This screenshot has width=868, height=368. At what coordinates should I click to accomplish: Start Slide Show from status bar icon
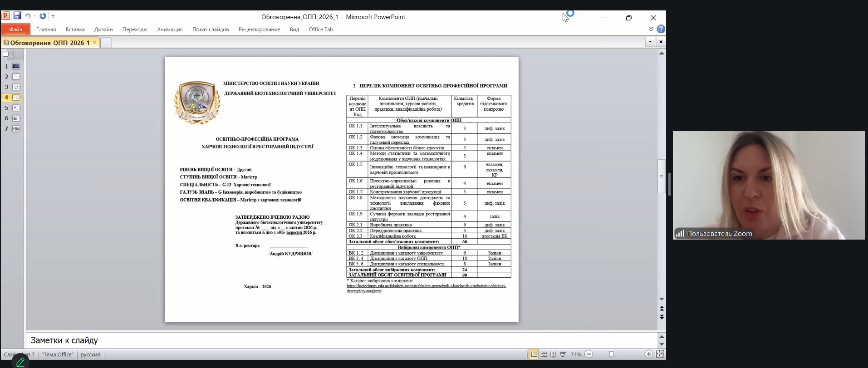pos(563,354)
